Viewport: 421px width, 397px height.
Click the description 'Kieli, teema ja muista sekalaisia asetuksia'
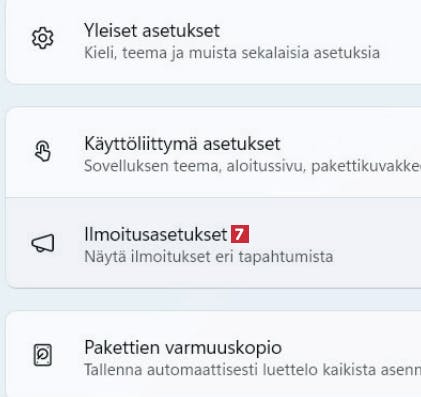coord(232,53)
